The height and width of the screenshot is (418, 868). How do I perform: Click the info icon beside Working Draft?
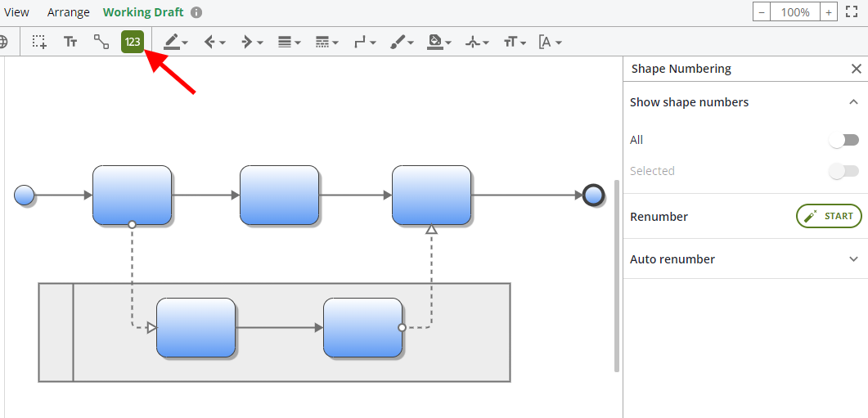click(196, 13)
